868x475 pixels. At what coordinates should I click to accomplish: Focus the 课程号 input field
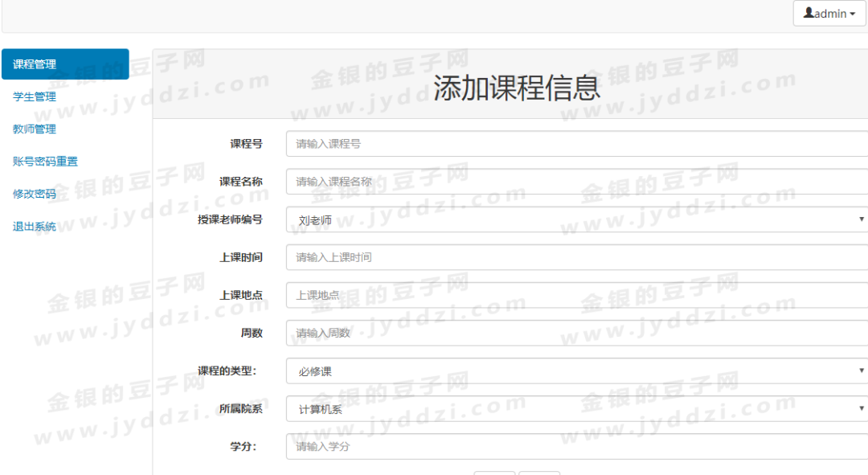coord(577,144)
